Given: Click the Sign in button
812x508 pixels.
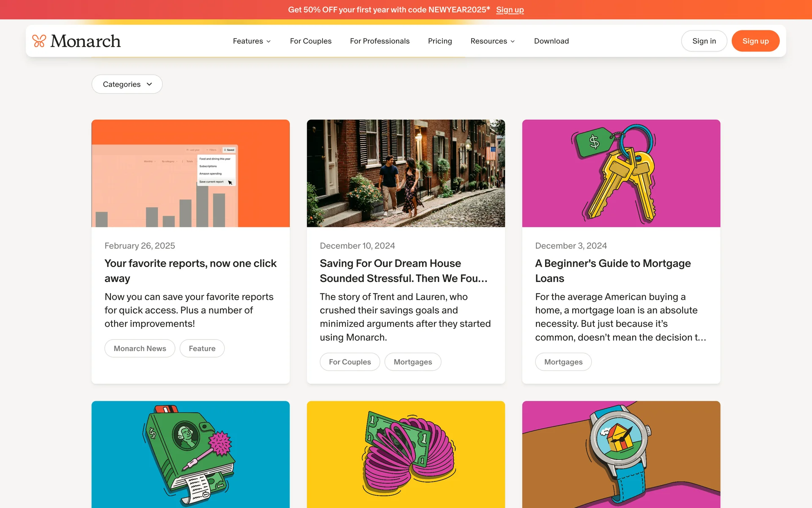Looking at the screenshot, I should [704, 41].
